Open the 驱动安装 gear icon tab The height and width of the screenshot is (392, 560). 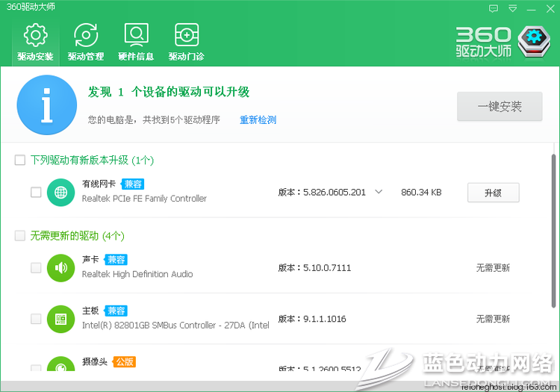(x=35, y=36)
